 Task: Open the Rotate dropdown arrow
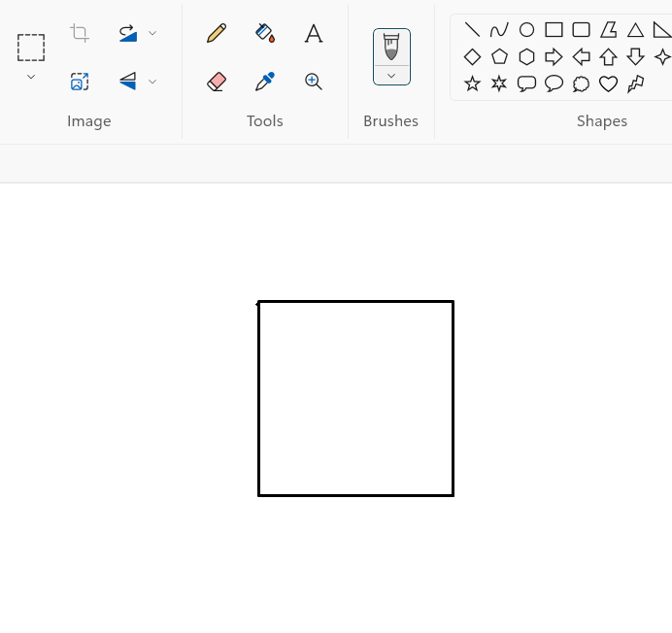pos(152,33)
